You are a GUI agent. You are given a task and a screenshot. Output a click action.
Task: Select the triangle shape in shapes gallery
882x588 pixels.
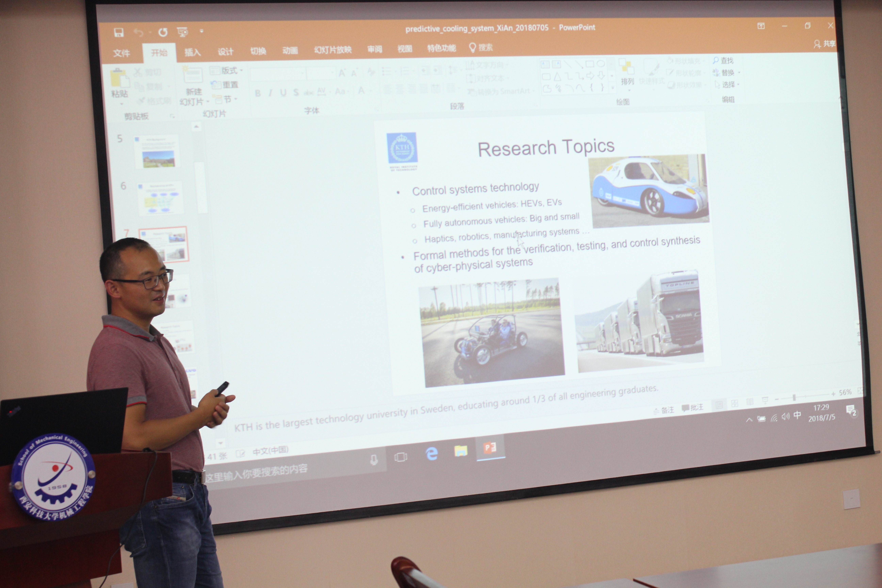point(558,77)
